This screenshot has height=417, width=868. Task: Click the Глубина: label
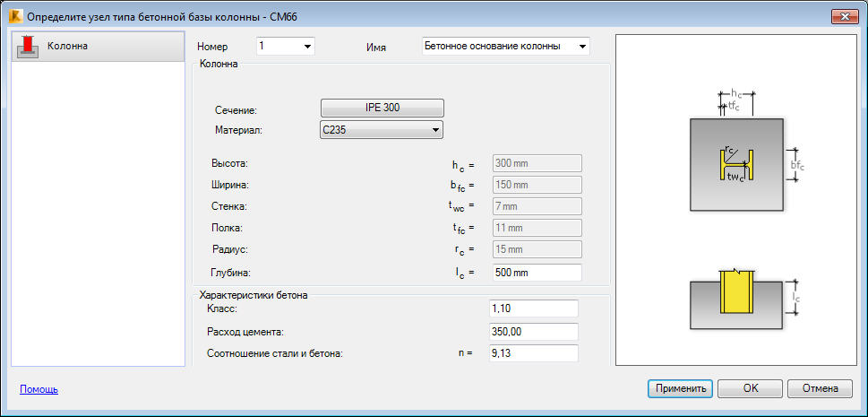tap(231, 273)
